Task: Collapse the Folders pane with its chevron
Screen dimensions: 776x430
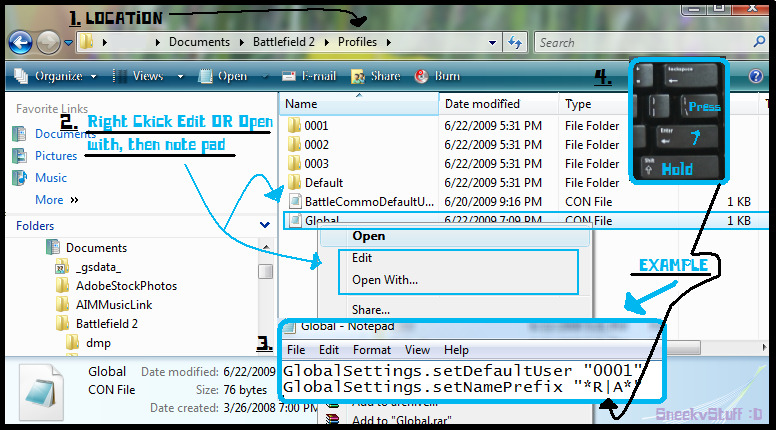Action: tap(265, 225)
